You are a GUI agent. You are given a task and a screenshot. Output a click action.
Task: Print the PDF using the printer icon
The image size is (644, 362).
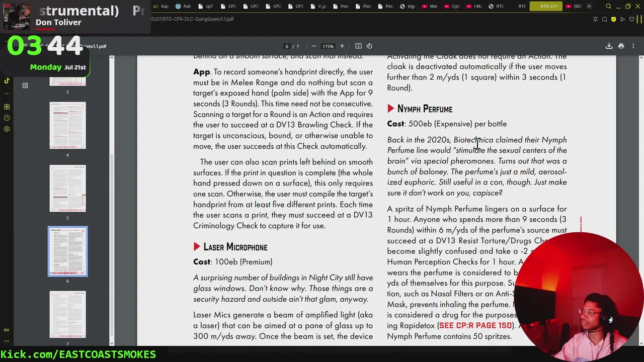coord(621,46)
